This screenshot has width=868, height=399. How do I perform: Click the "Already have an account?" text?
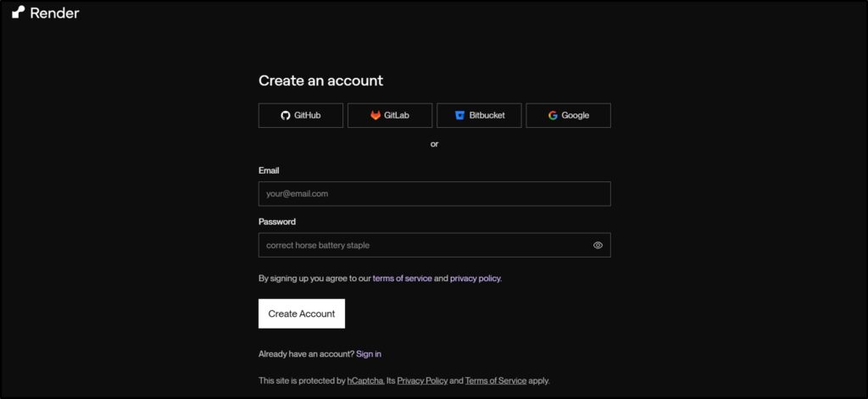coord(306,353)
